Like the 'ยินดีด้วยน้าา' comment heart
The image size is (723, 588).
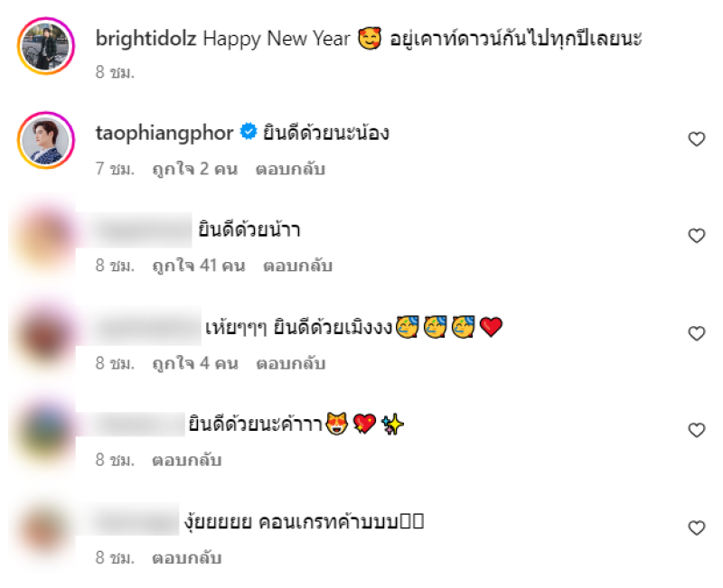[696, 236]
